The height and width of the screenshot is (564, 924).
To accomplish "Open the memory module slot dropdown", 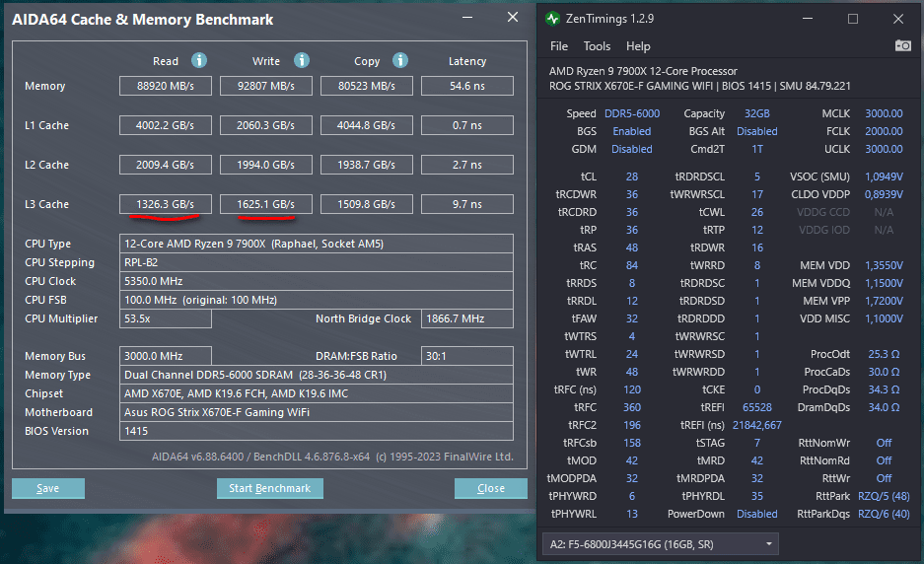I will tap(660, 544).
